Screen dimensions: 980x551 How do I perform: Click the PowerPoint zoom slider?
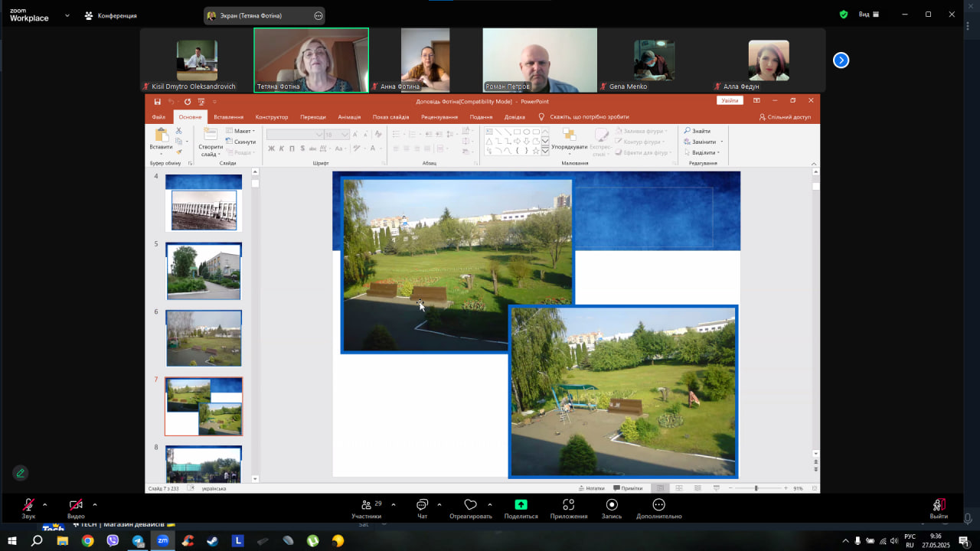(756, 488)
